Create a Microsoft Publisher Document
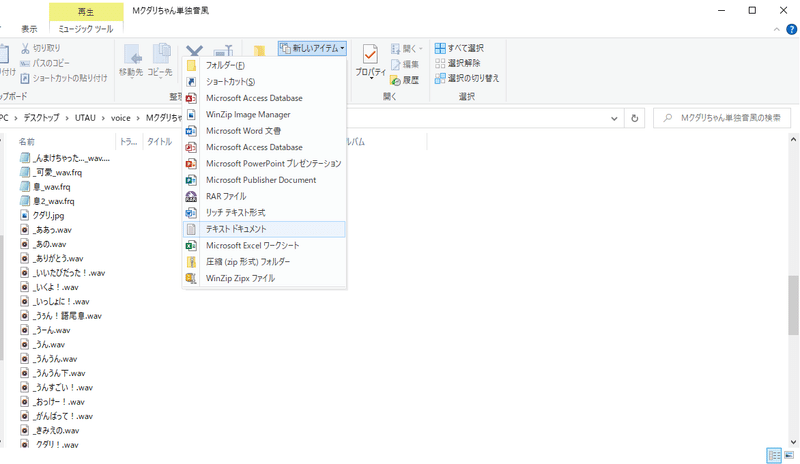 point(264,180)
